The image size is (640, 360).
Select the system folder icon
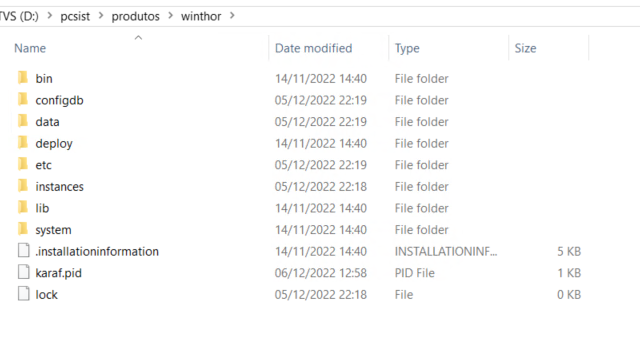coord(23,229)
